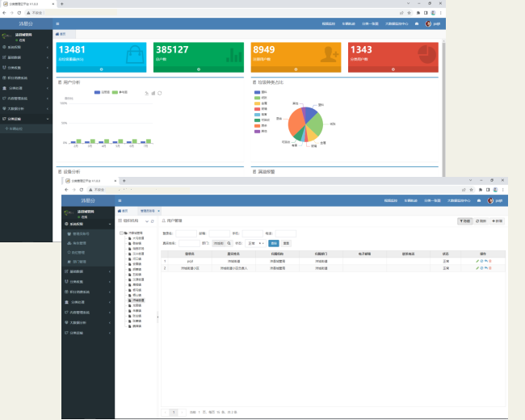Switch to the home tab in the front window
This screenshot has width=525, height=420.
tap(124, 211)
